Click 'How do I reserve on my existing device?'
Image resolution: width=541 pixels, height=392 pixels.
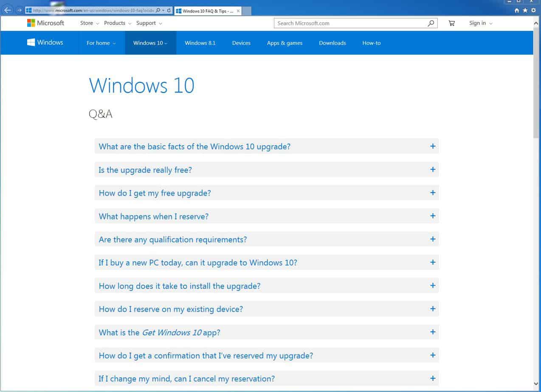pyautogui.click(x=171, y=309)
